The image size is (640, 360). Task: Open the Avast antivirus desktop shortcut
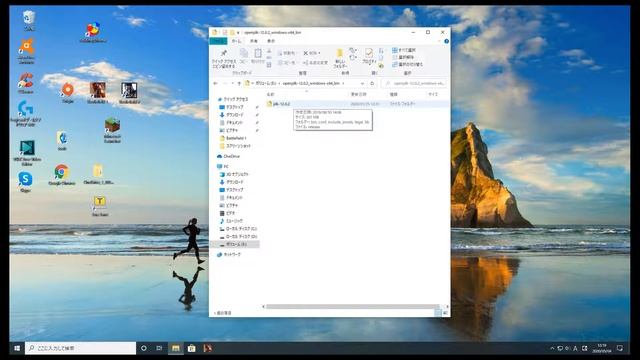26,51
